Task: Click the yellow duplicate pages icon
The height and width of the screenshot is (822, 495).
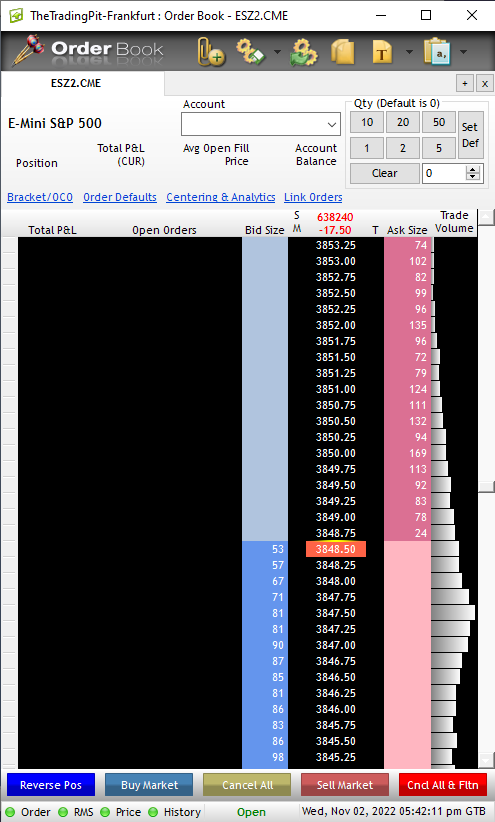Action: click(343, 52)
